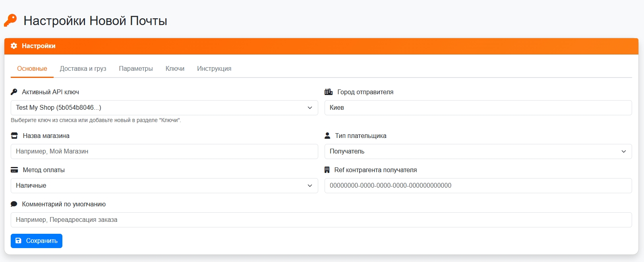Image resolution: width=644 pixels, height=262 pixels.
Task: Open the Активный API ключ dropdown
Action: tap(164, 108)
